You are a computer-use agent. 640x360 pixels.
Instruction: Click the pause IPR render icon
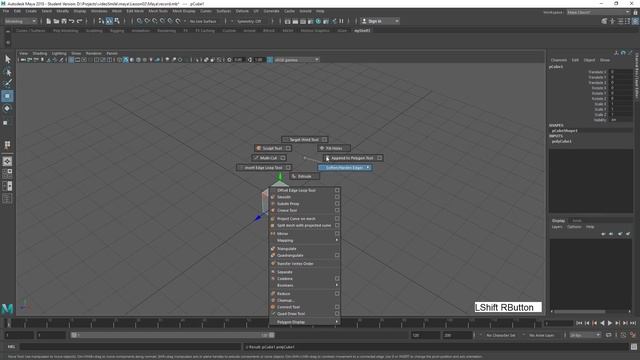pyautogui.click(x=342, y=21)
